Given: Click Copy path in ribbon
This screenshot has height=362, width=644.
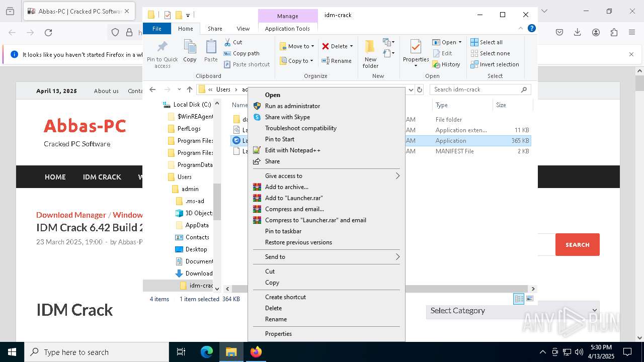Looking at the screenshot, I should pos(242,53).
